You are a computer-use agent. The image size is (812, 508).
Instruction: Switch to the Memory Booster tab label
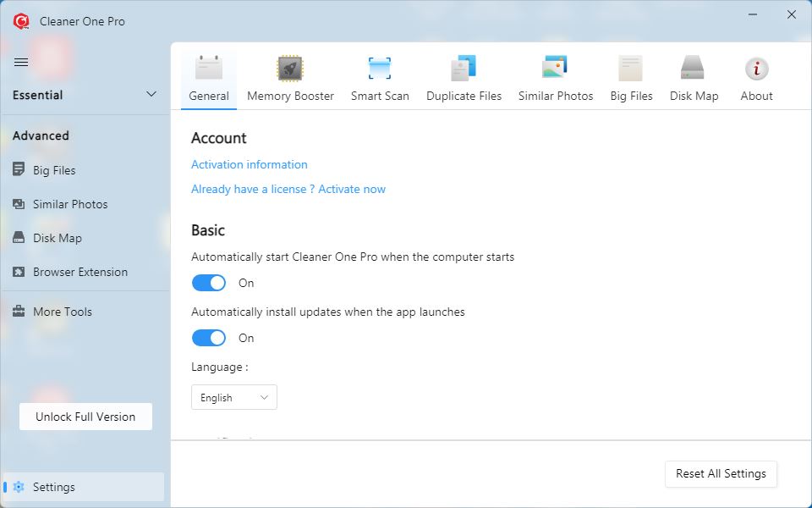[290, 96]
